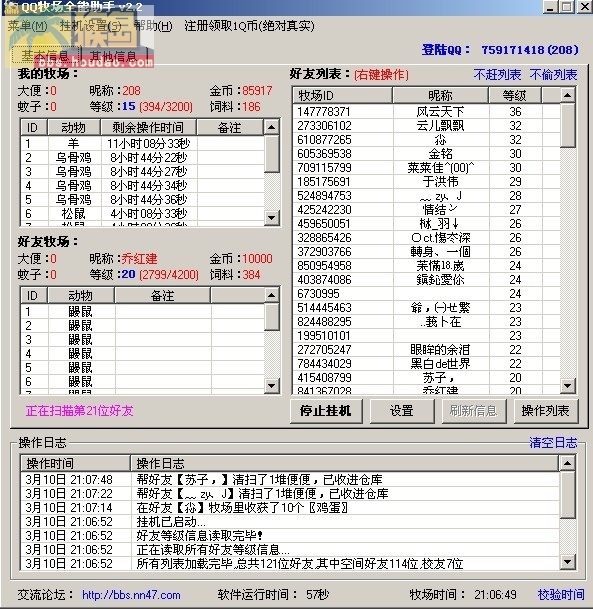Select friend row 605369538 金铭
This screenshot has width=593, height=609.
pyautogui.click(x=426, y=154)
